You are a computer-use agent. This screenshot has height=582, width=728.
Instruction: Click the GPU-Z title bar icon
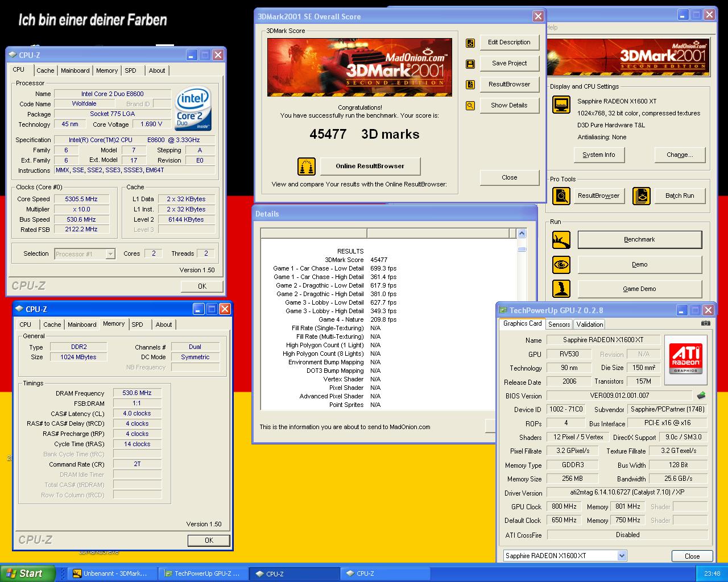(x=503, y=310)
